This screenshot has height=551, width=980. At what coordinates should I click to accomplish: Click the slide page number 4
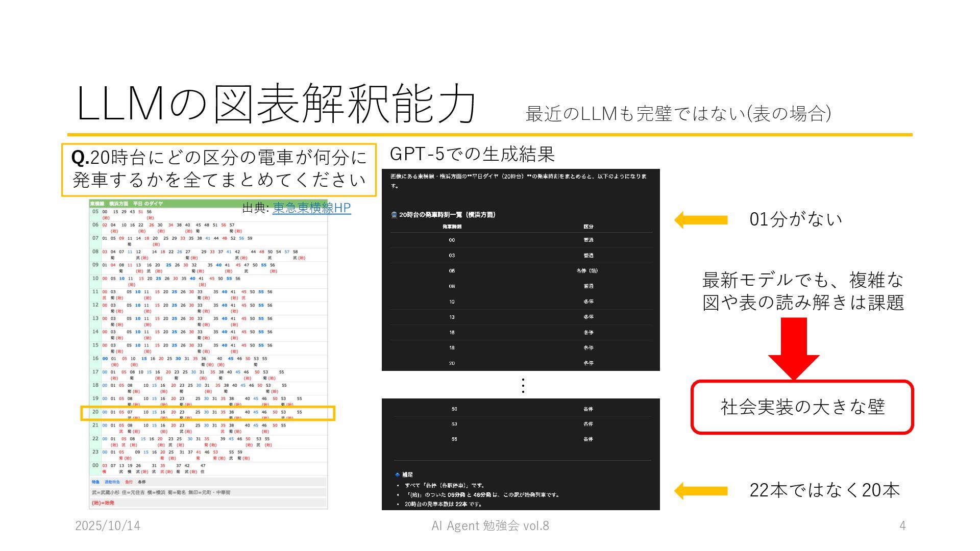coord(902,526)
